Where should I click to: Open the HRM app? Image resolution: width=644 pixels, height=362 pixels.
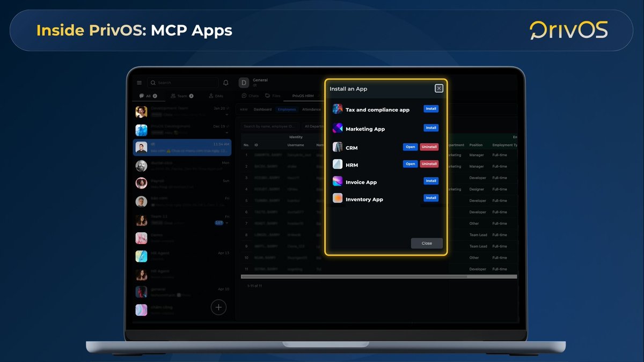[x=410, y=164]
